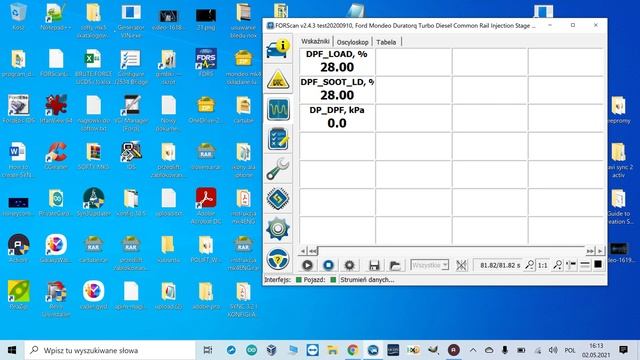This screenshot has height=360, width=640.
Task: Open the Windows Start menu
Action: click(x=12, y=350)
